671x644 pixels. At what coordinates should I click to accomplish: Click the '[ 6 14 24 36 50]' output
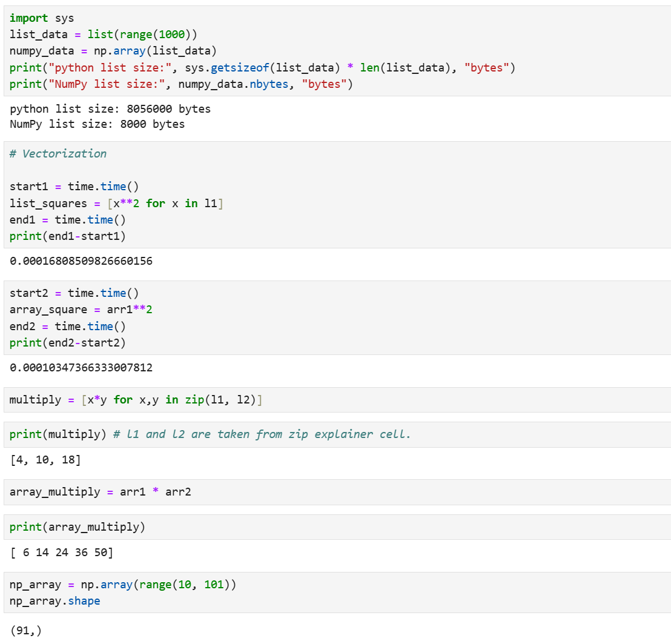pyautogui.click(x=62, y=553)
